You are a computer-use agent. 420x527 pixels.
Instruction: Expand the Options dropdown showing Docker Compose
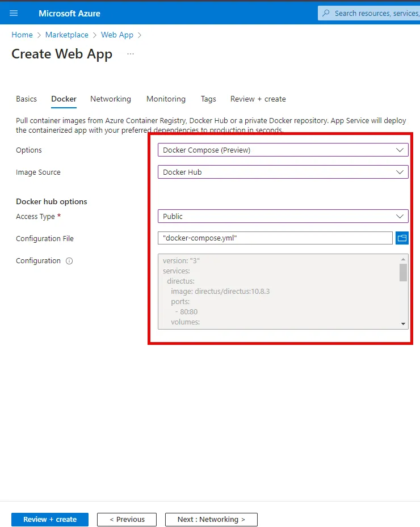click(283, 150)
